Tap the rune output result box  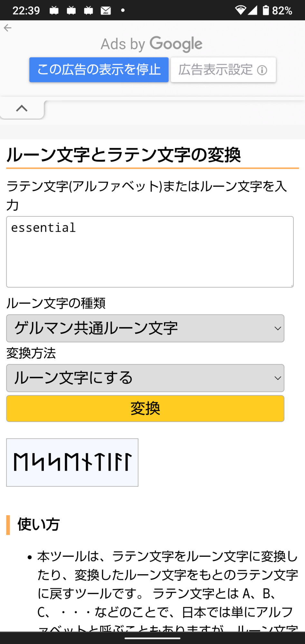pos(72,462)
